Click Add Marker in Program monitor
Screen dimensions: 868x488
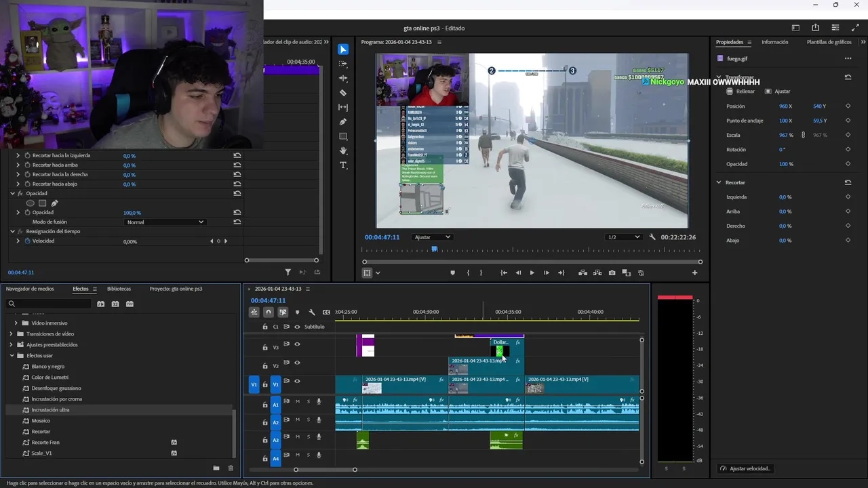point(453,272)
